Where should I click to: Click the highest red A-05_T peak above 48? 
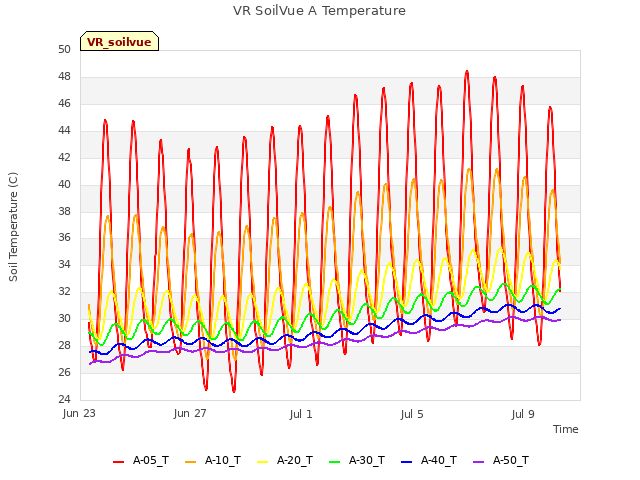[467, 72]
